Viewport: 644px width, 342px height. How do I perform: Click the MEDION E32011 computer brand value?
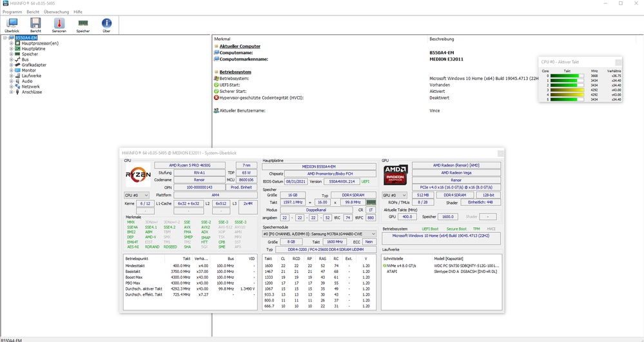point(446,59)
